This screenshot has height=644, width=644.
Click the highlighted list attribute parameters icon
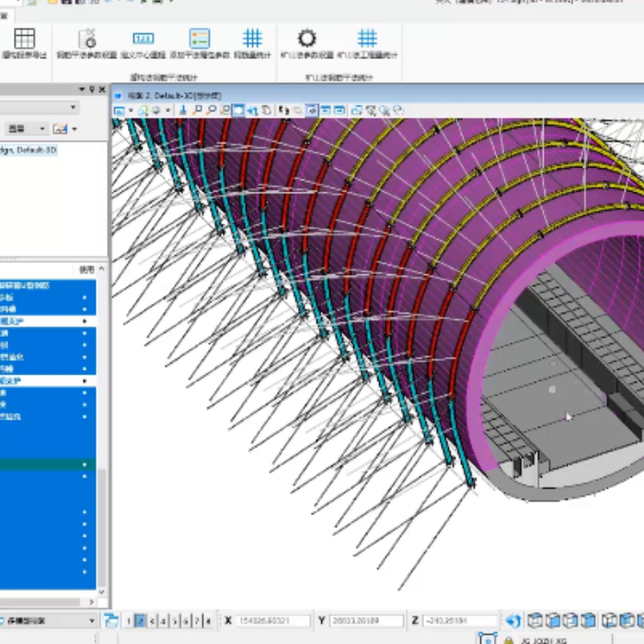pyautogui.click(x=200, y=39)
